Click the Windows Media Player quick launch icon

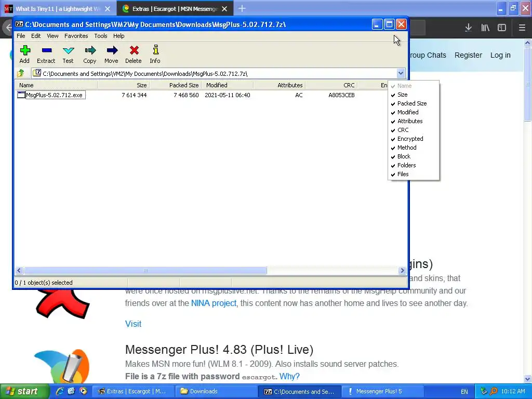pos(83,391)
